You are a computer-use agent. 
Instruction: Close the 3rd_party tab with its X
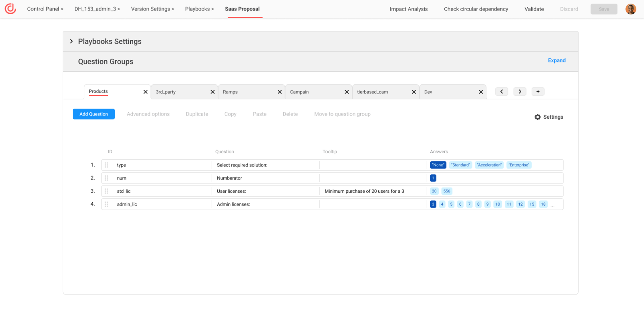[213, 92]
